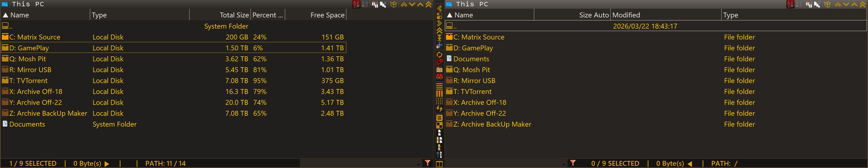Open Documents folder in right pane
The image size is (868, 168).
pos(471,59)
